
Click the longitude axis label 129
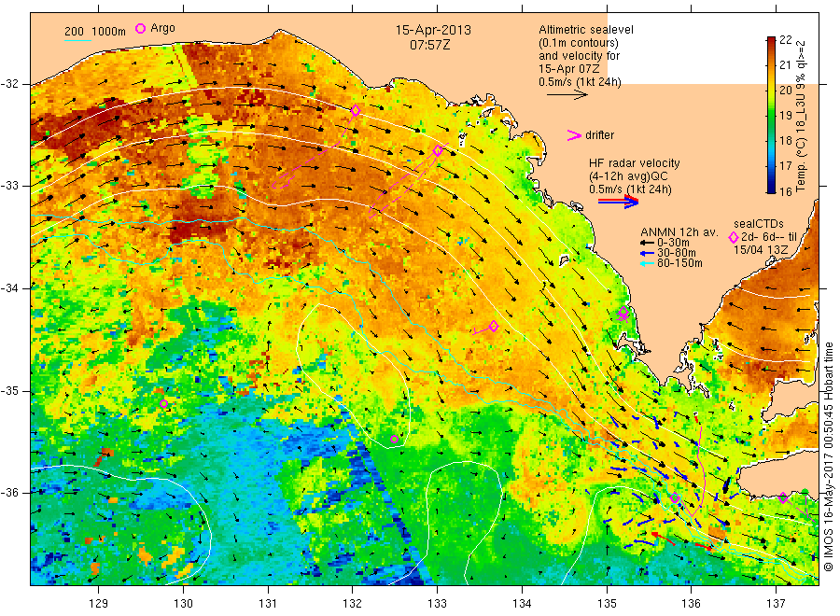(99, 604)
